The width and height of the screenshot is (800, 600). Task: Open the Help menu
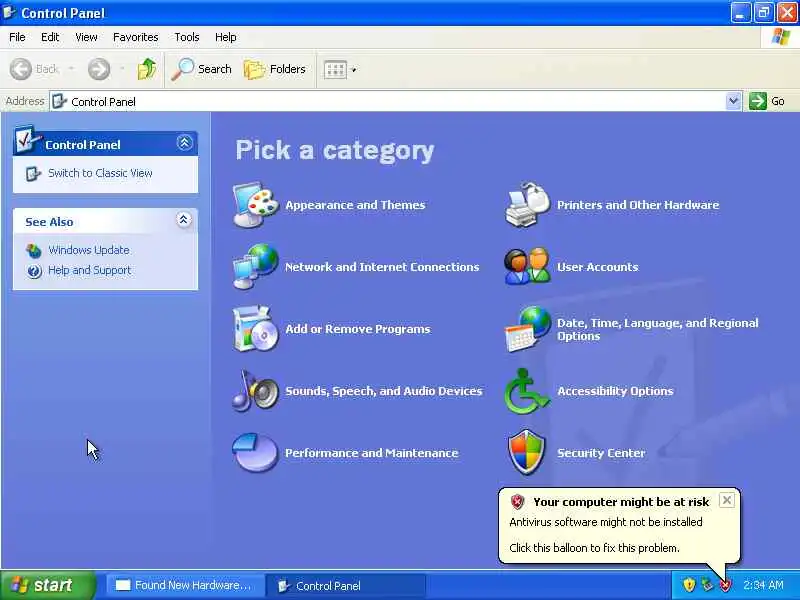click(226, 37)
